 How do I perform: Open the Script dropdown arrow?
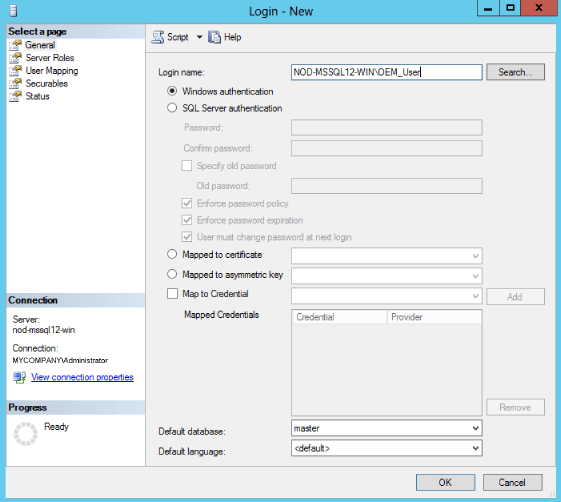[x=199, y=37]
